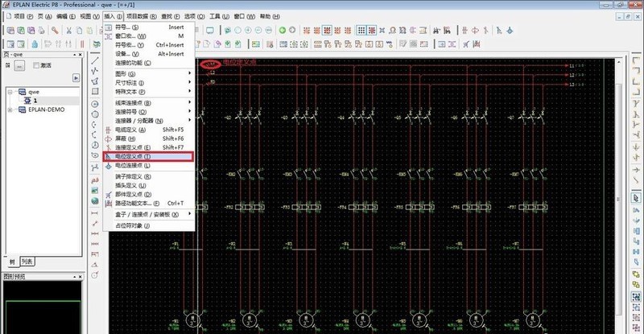
Task: Click the key icon in top toolbar
Action: coord(55,31)
